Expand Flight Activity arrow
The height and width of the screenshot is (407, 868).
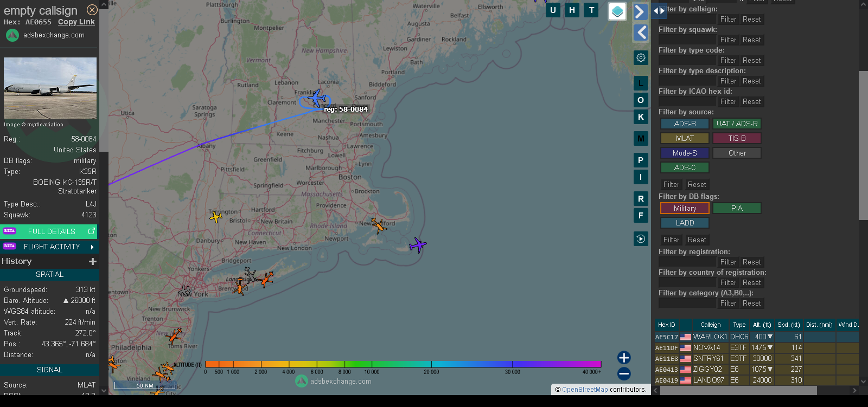92,247
